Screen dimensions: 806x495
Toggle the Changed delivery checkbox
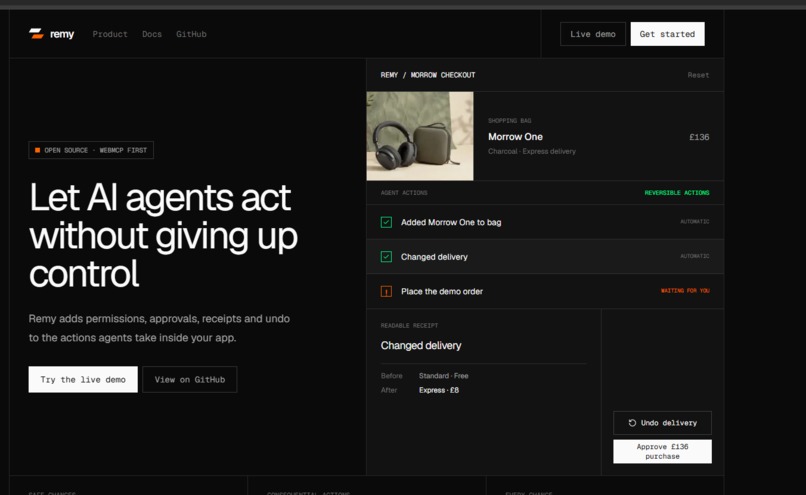pyautogui.click(x=386, y=256)
